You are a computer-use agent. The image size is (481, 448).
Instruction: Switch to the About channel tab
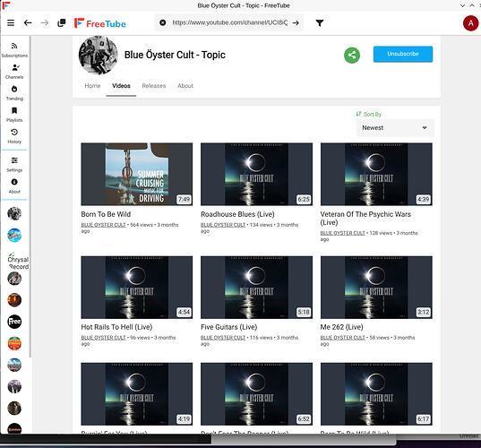[x=185, y=86]
